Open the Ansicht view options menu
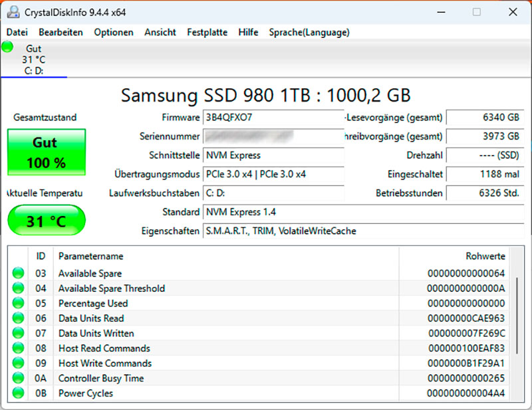 pos(160,32)
